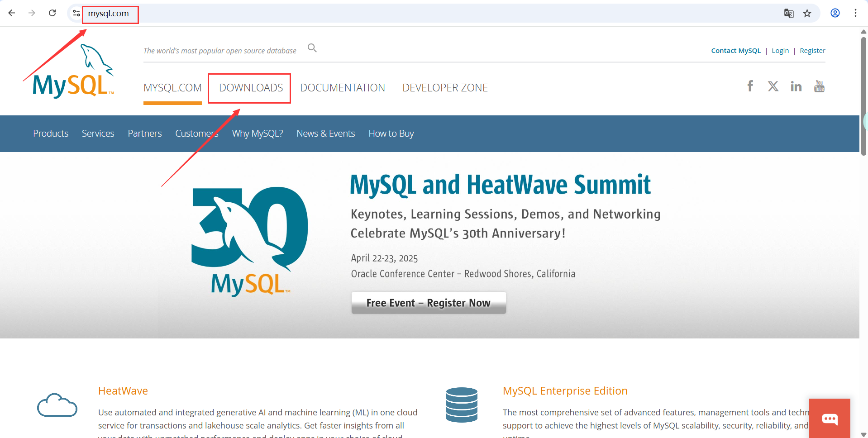Click the HeatWave cloud icon
Viewport: 868px width, 438px height.
tap(57, 405)
